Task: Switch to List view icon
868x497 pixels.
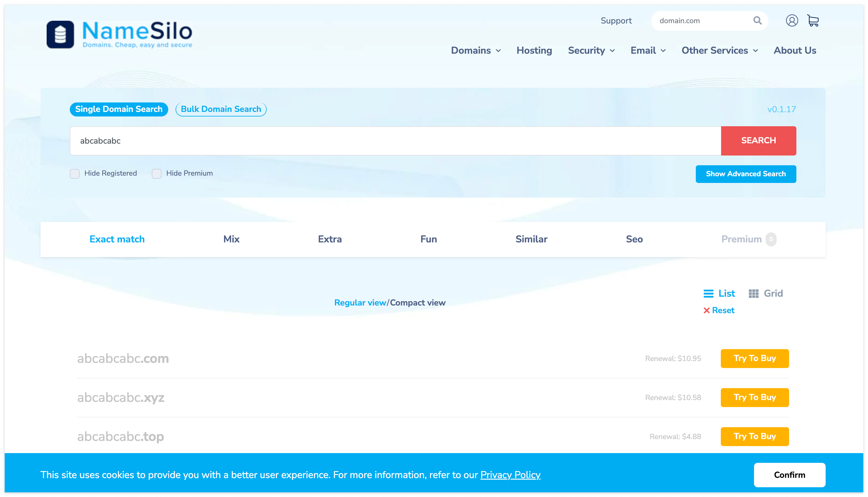Action: click(x=708, y=294)
